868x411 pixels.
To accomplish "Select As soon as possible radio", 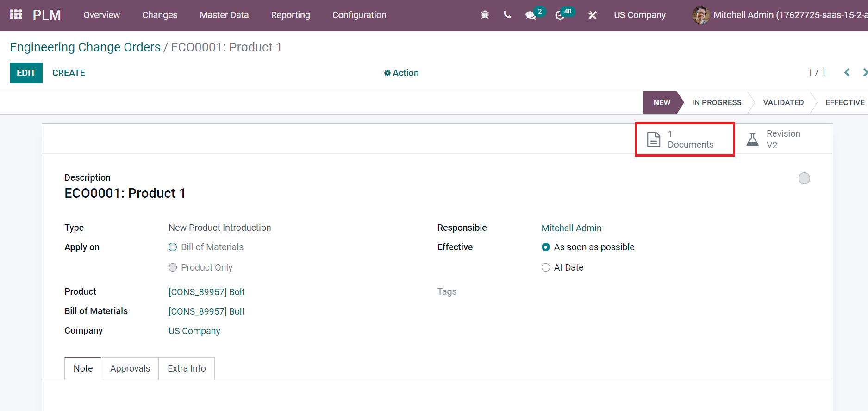I will pyautogui.click(x=546, y=247).
